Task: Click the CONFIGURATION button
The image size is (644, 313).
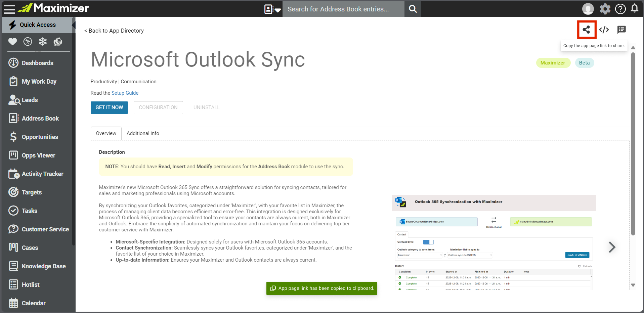Action: point(158,107)
